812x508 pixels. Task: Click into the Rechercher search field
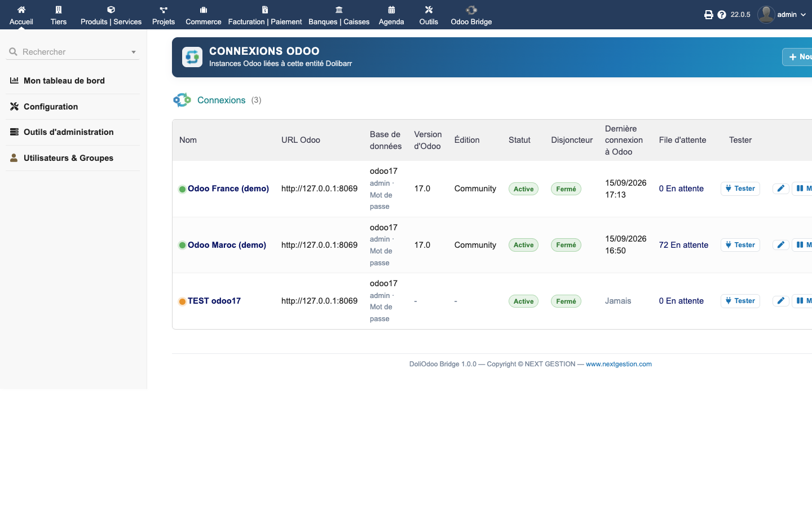coord(73,52)
